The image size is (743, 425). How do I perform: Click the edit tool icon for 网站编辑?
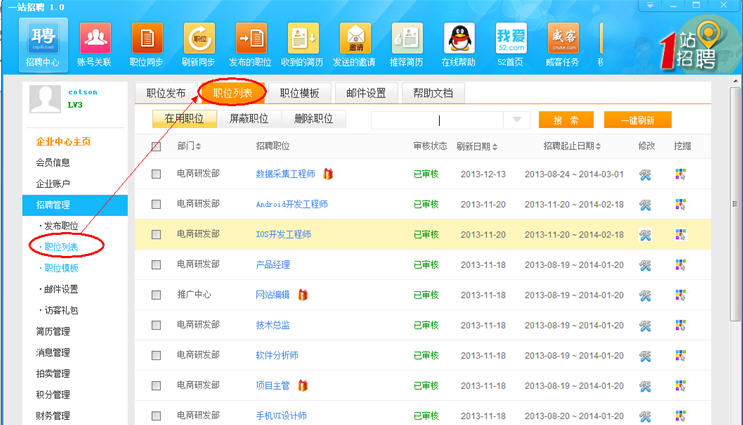pos(645,295)
